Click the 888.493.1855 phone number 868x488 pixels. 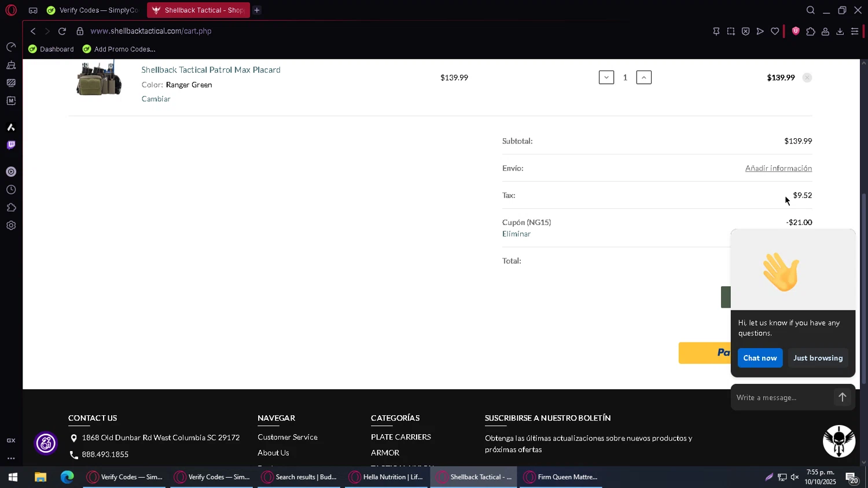coord(105,454)
